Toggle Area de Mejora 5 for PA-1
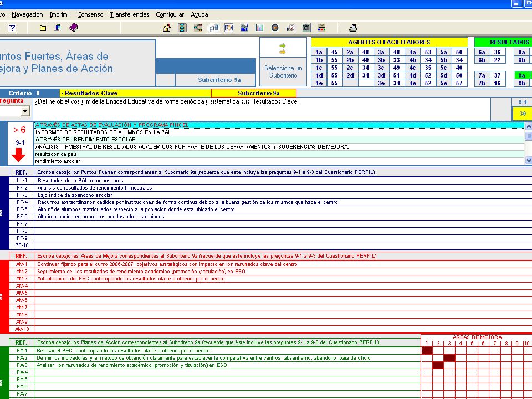Viewport: 532px width, 399px height. tap(472, 350)
